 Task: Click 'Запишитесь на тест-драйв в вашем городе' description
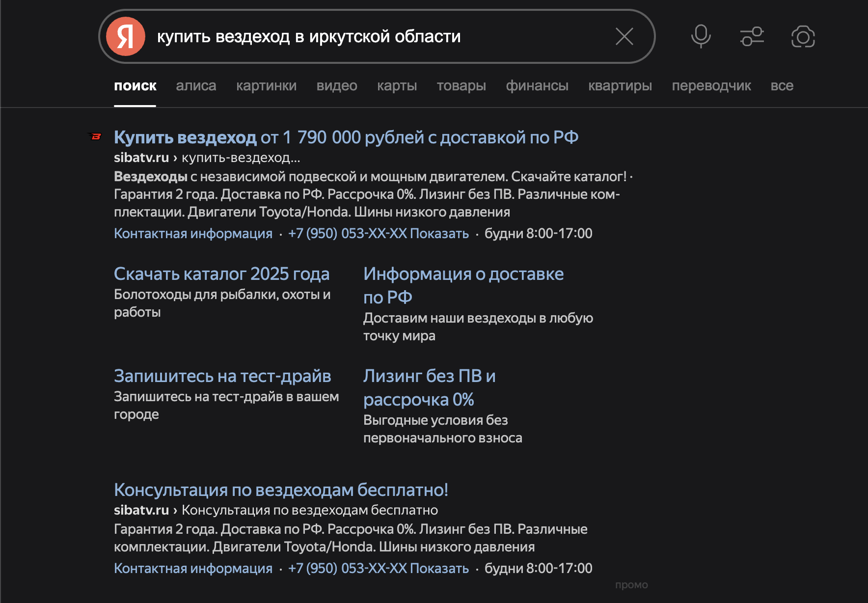click(226, 405)
